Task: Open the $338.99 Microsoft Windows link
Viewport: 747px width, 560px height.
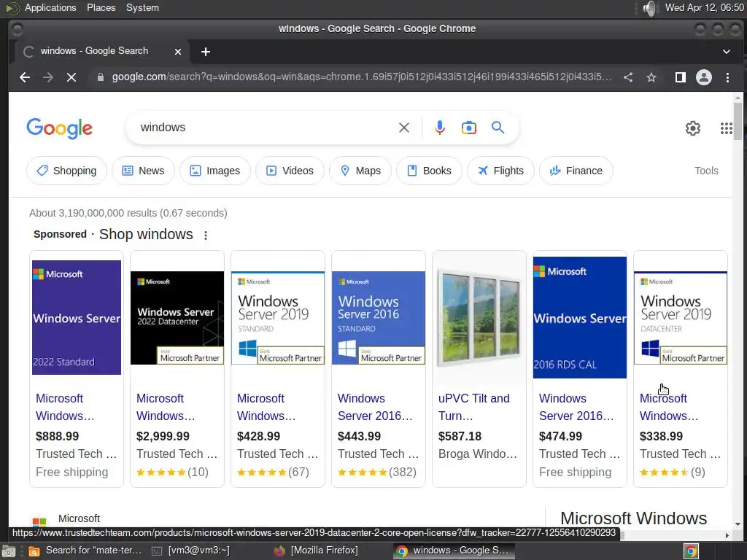Action: [668, 407]
